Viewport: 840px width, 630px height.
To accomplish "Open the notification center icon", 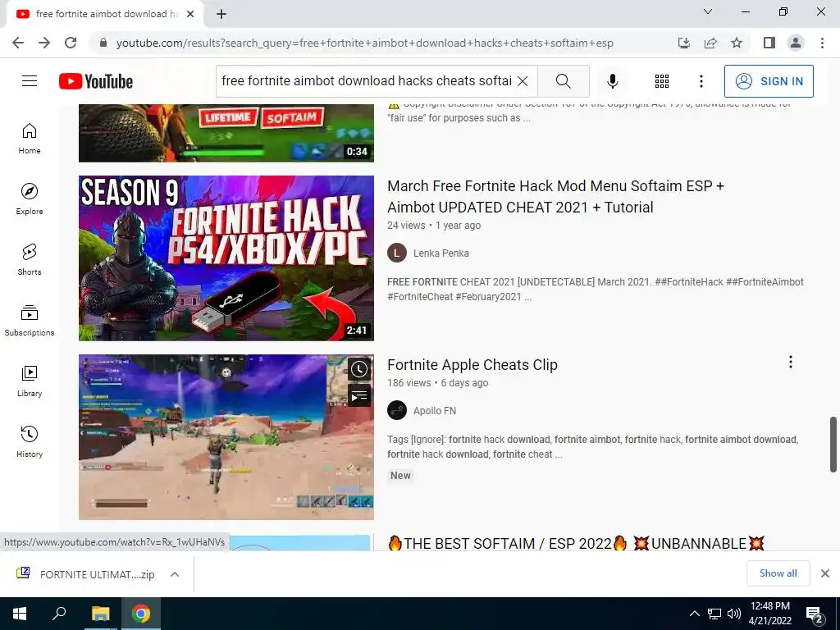I will (815, 615).
